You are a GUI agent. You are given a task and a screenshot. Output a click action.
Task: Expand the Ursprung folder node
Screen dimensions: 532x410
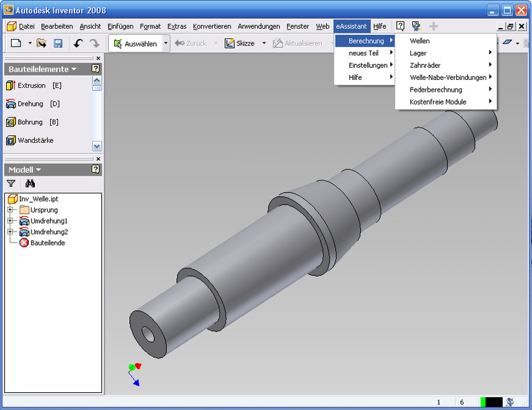point(10,210)
